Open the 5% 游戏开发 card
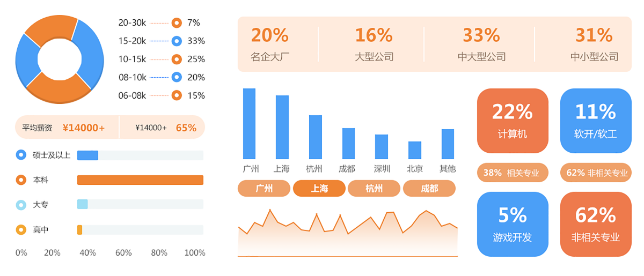 click(513, 224)
